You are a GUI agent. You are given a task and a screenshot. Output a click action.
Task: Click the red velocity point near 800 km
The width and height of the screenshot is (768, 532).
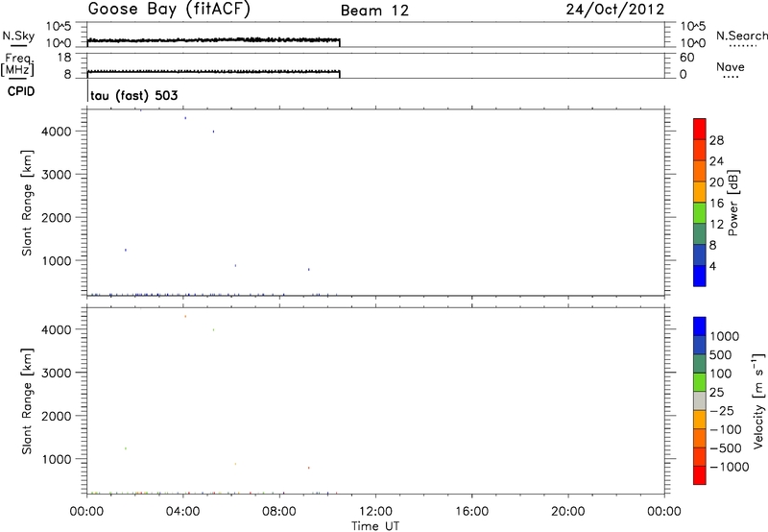(x=308, y=468)
